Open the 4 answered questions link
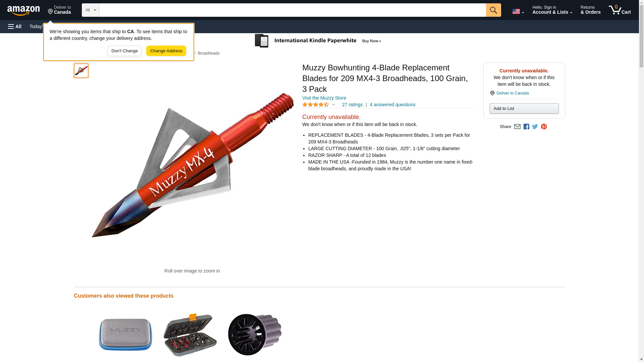The width and height of the screenshot is (644, 362). tap(392, 105)
